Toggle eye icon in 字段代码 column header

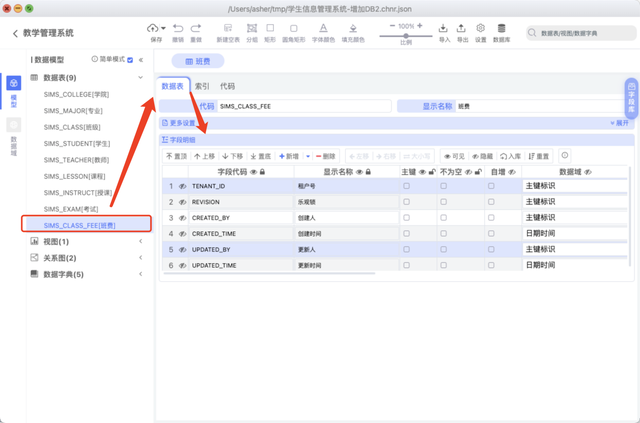[x=253, y=172]
